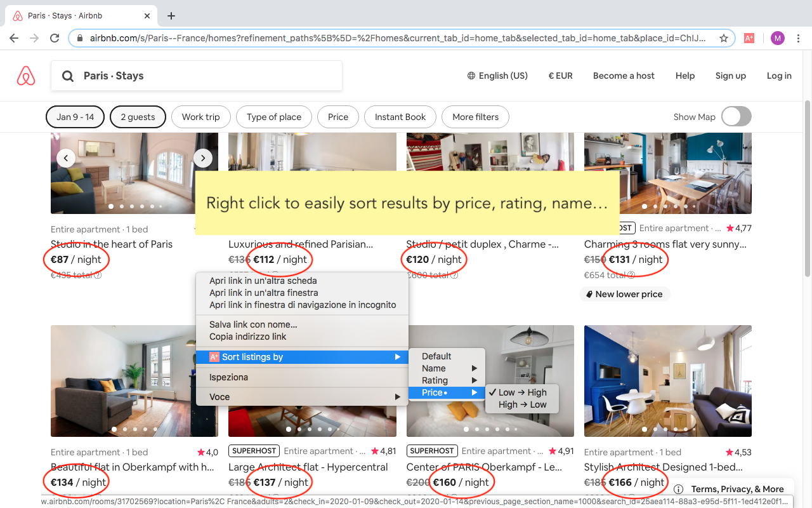Open the Help link
This screenshot has width=812, height=508.
tap(685, 76)
